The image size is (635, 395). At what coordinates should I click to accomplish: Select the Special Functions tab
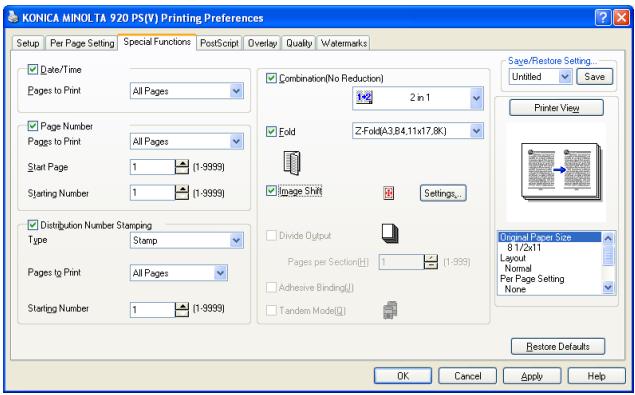[157, 42]
